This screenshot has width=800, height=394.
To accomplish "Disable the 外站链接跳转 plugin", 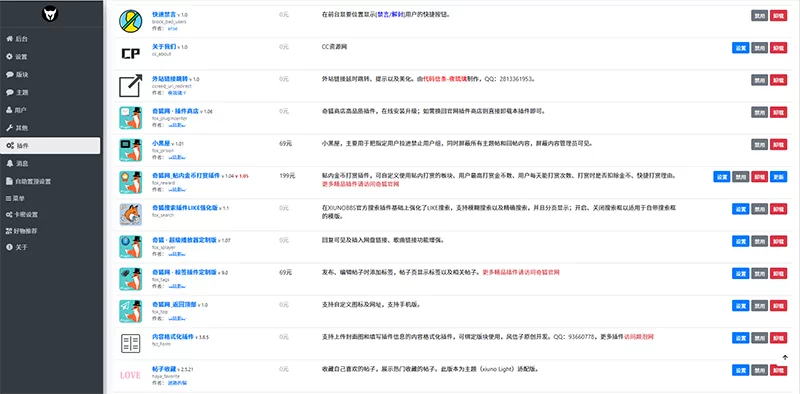I will coord(759,80).
